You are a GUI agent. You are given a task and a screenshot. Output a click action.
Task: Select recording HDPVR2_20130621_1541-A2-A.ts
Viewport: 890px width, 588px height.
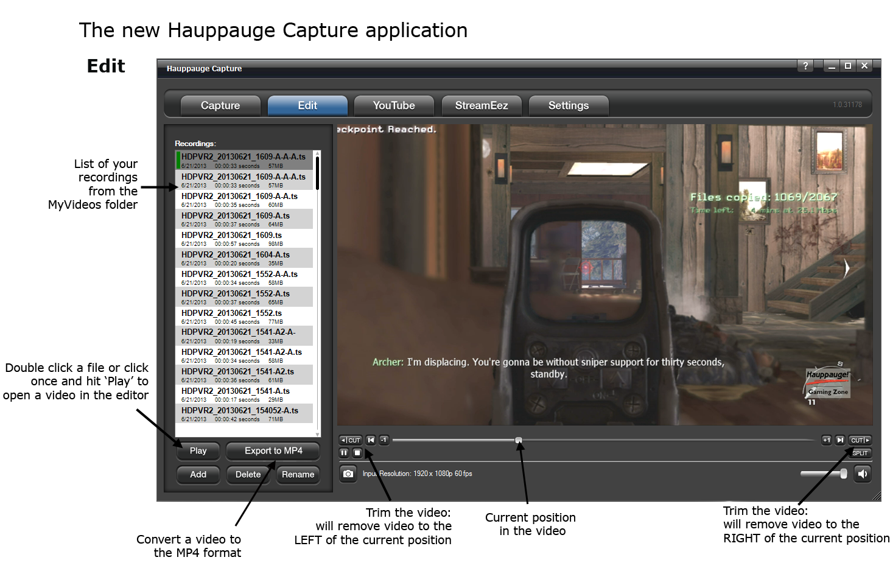(244, 355)
